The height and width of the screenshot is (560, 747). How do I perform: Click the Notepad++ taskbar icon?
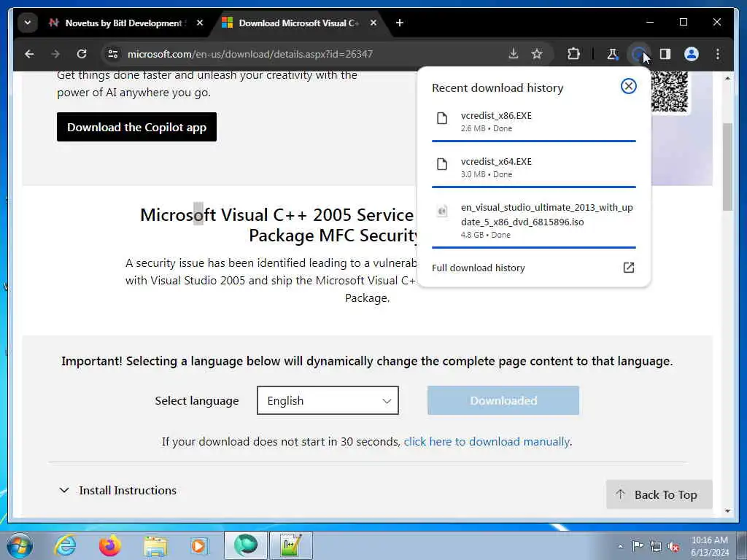291,545
